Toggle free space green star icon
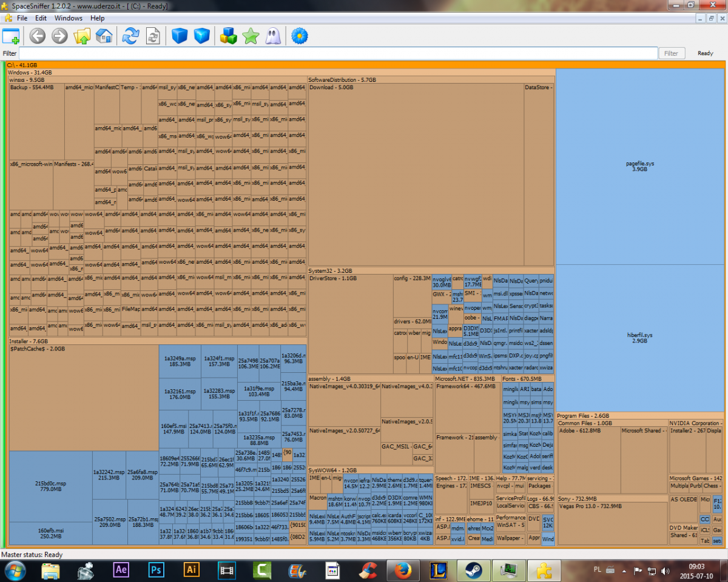The height and width of the screenshot is (582, 728). point(251,36)
